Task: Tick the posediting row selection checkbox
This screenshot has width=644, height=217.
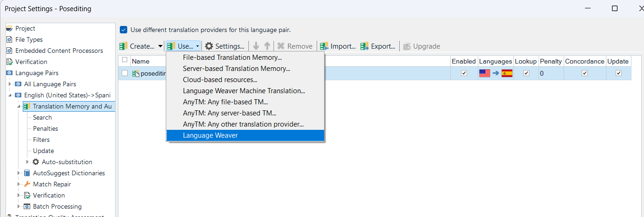Action: click(124, 73)
